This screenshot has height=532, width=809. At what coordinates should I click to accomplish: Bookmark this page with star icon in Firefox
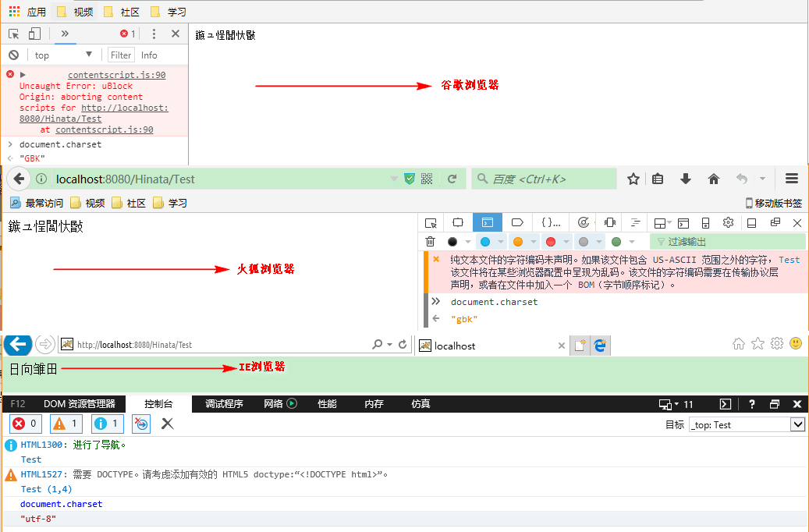pyautogui.click(x=633, y=179)
